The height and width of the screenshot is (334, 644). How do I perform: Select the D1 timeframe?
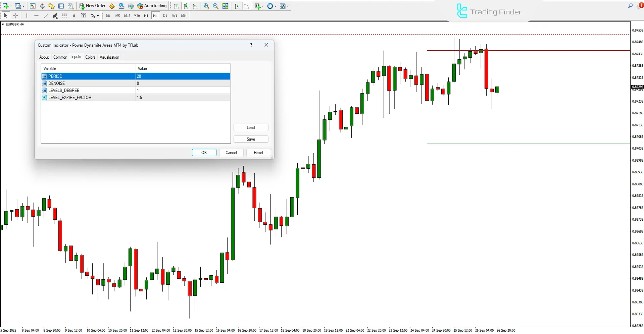click(x=165, y=16)
